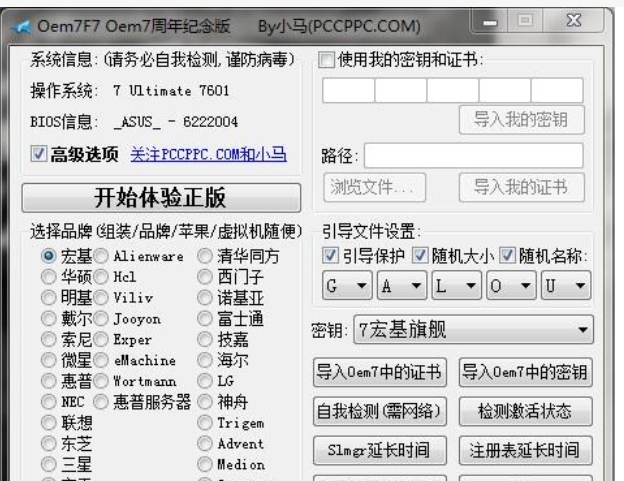Select the Medion radio button

[x=205, y=464]
